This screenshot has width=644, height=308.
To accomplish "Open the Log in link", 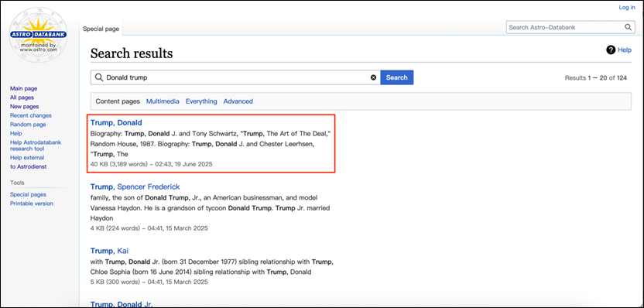I will (x=627, y=8).
